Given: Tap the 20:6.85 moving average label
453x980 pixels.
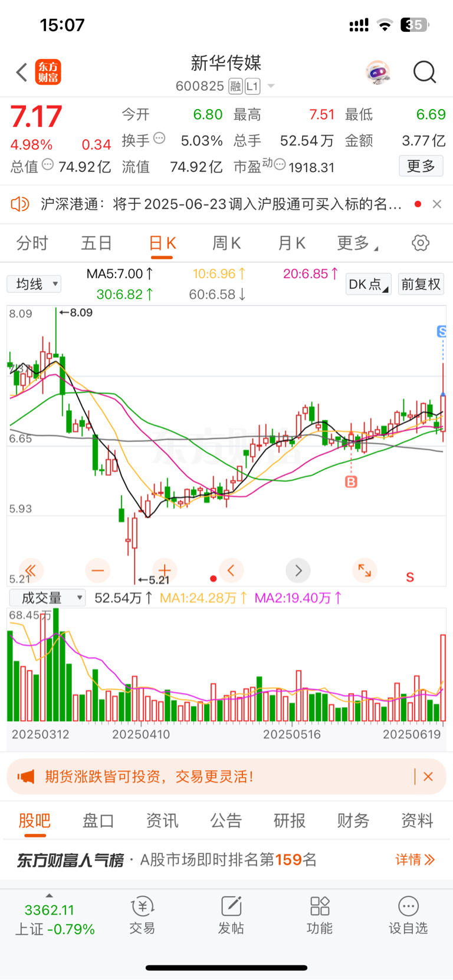Looking at the screenshot, I should click(311, 274).
